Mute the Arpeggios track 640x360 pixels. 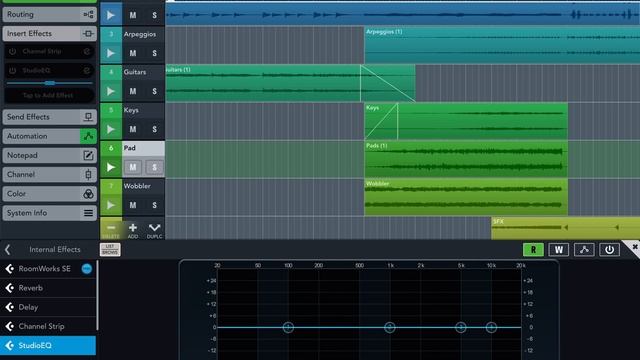click(x=133, y=53)
